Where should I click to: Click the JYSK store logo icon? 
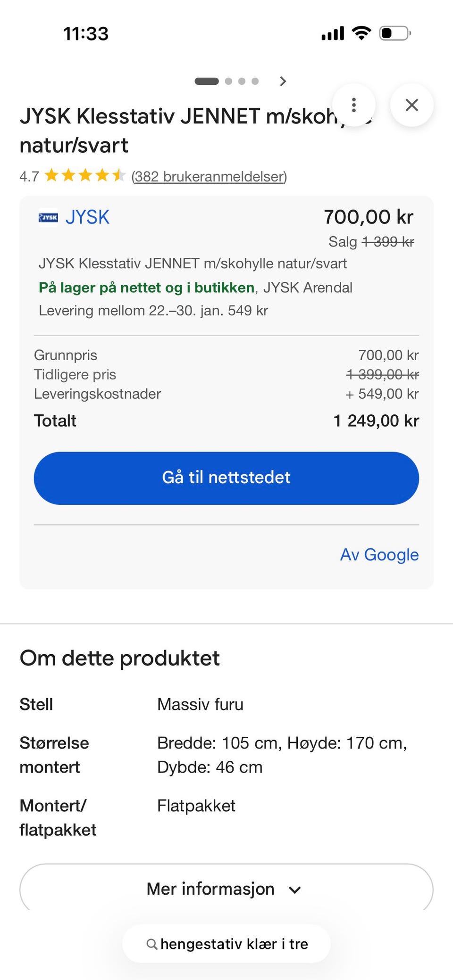point(48,217)
